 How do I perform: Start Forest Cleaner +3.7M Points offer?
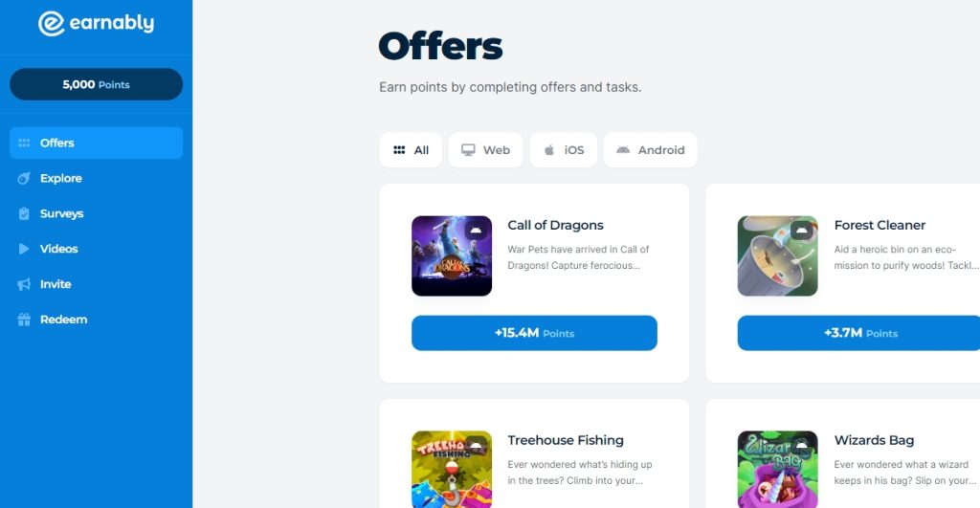point(859,333)
